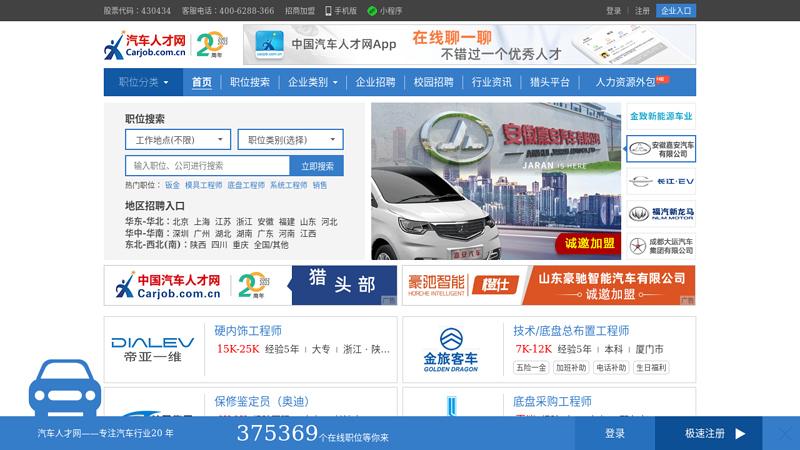Click the 招商加盟 link in top bar
The width and height of the screenshot is (800, 450).
300,11
